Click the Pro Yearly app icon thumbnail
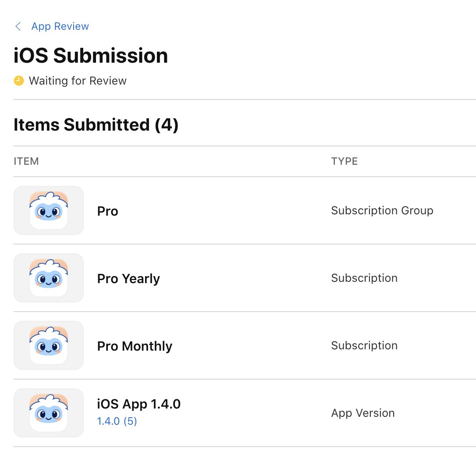The width and height of the screenshot is (476, 476). tap(49, 278)
